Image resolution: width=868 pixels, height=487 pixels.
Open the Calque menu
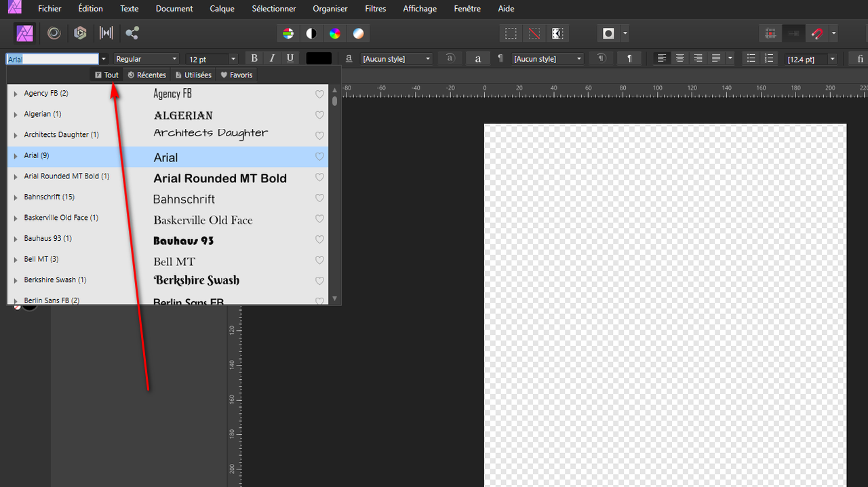click(222, 9)
